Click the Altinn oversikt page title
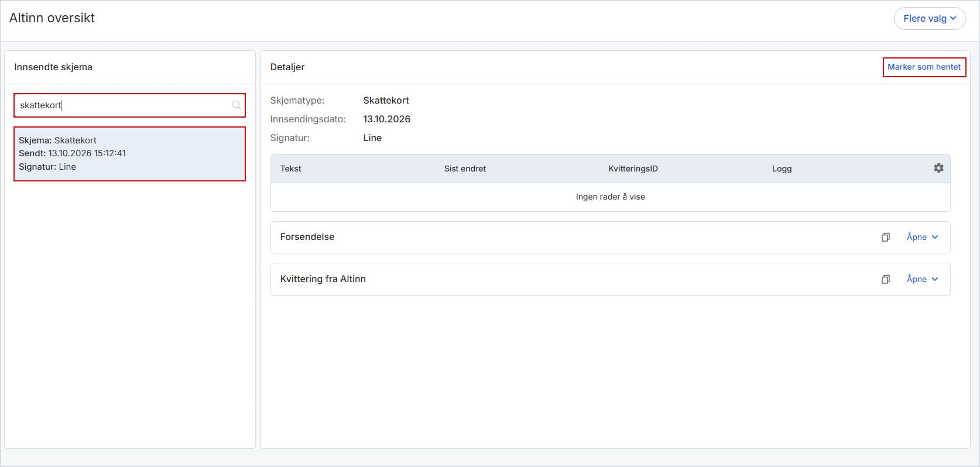This screenshot has width=980, height=467. 52,18
